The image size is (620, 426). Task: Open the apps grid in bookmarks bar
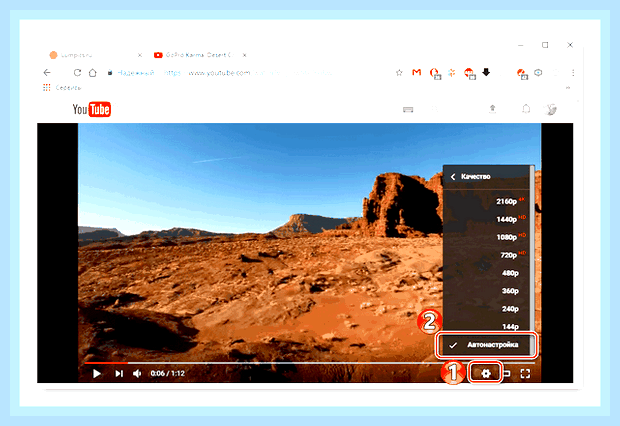(x=47, y=87)
